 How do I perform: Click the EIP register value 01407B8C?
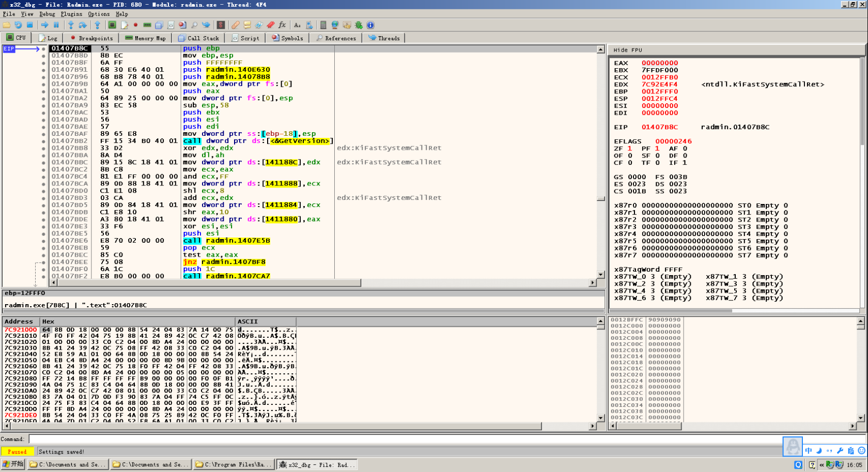pyautogui.click(x=660, y=127)
